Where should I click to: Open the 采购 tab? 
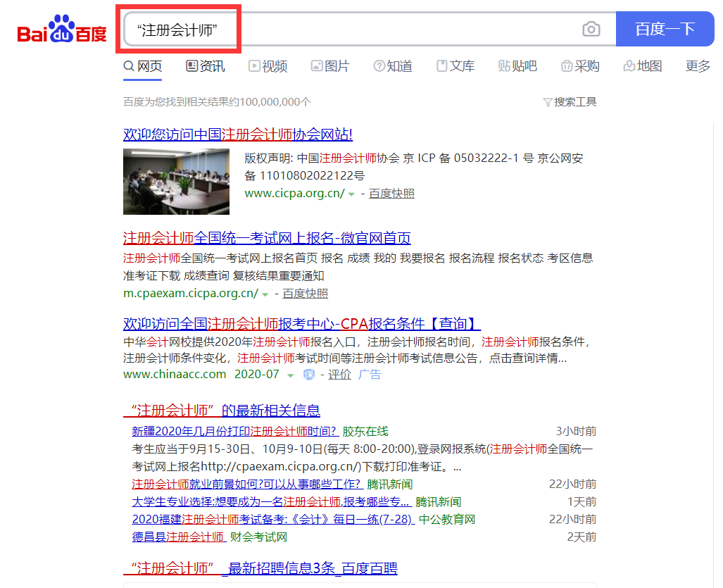tap(580, 66)
